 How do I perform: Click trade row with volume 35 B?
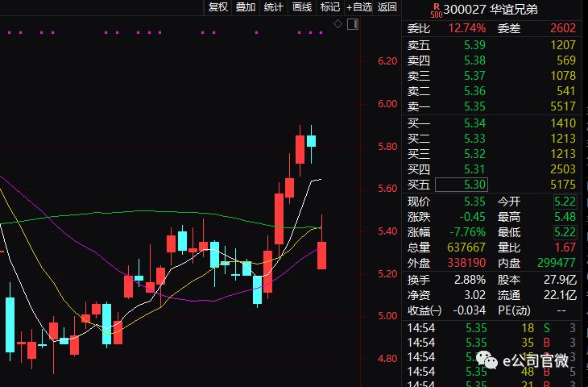[x=491, y=343]
